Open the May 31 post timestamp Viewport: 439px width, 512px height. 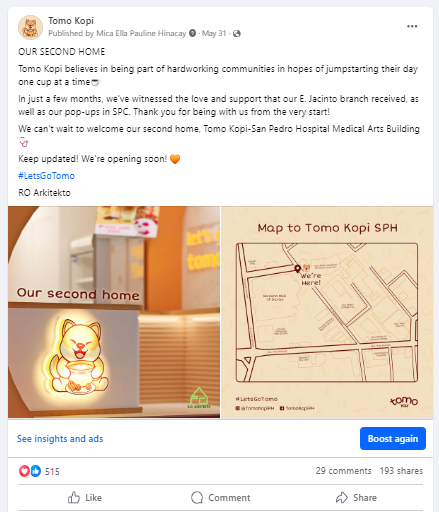(x=214, y=33)
